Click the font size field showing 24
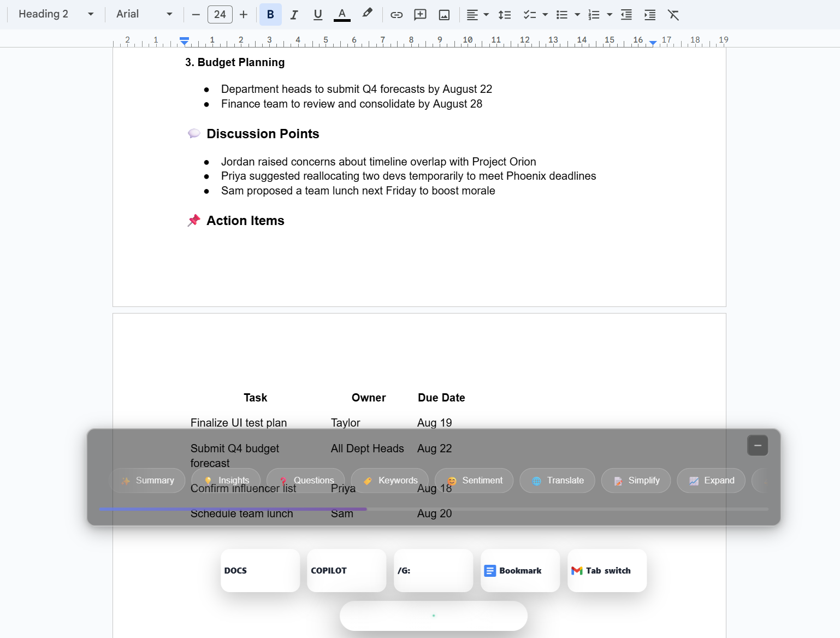 pos(220,15)
